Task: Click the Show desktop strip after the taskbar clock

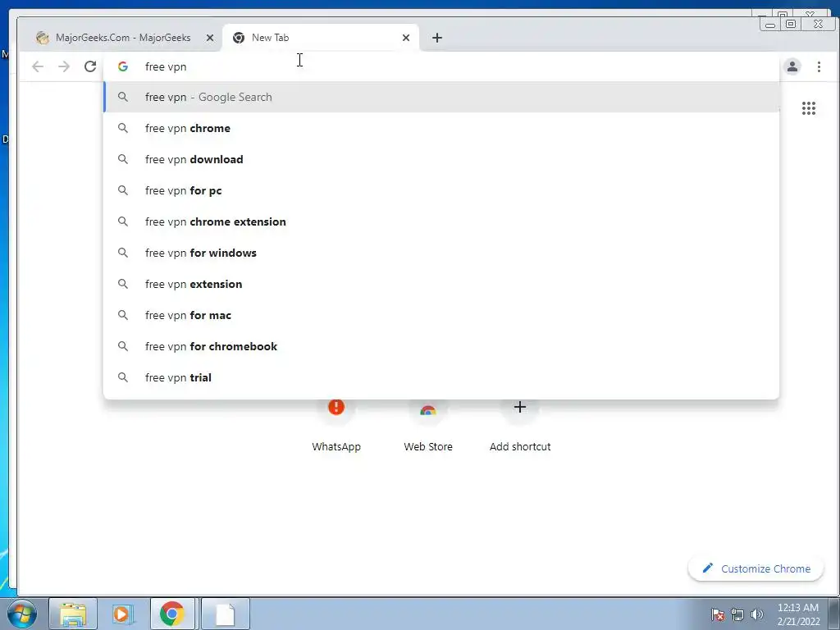Action: click(x=833, y=614)
